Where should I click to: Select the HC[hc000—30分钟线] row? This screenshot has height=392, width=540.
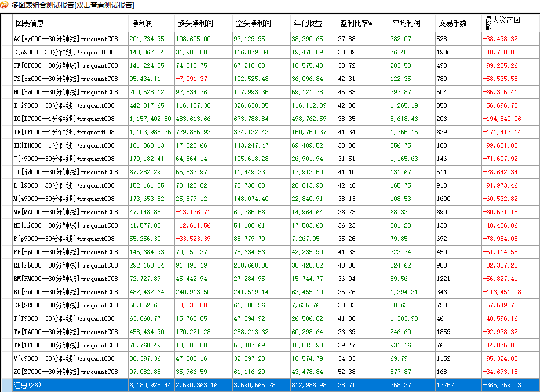(x=270, y=92)
